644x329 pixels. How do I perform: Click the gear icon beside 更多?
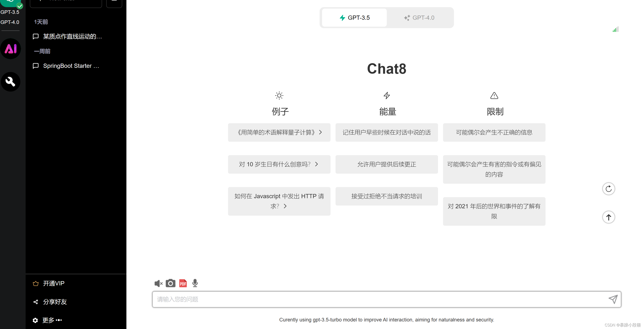click(35, 320)
